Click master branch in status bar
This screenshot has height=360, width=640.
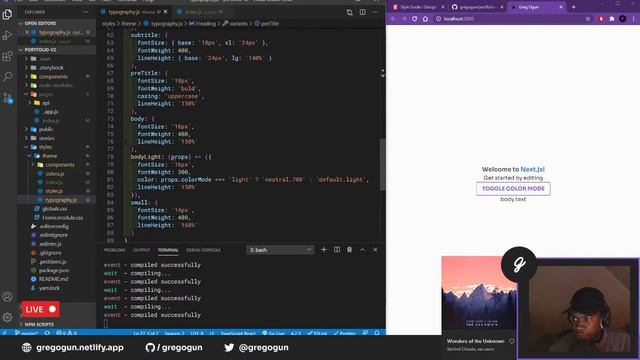point(27,333)
